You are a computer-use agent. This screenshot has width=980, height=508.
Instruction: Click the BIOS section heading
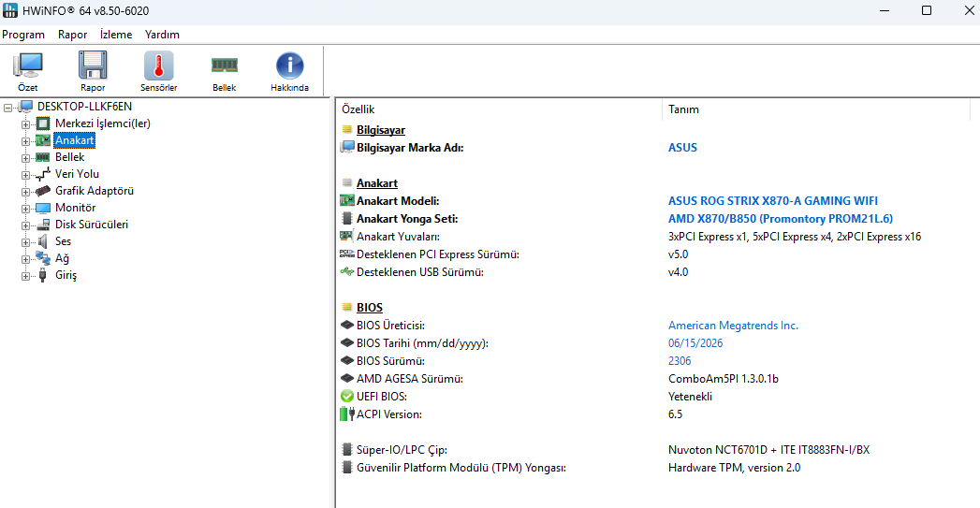(x=370, y=308)
